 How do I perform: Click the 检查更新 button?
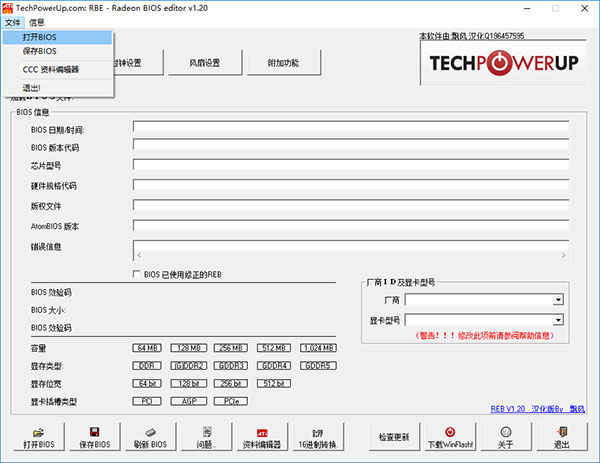(x=394, y=437)
